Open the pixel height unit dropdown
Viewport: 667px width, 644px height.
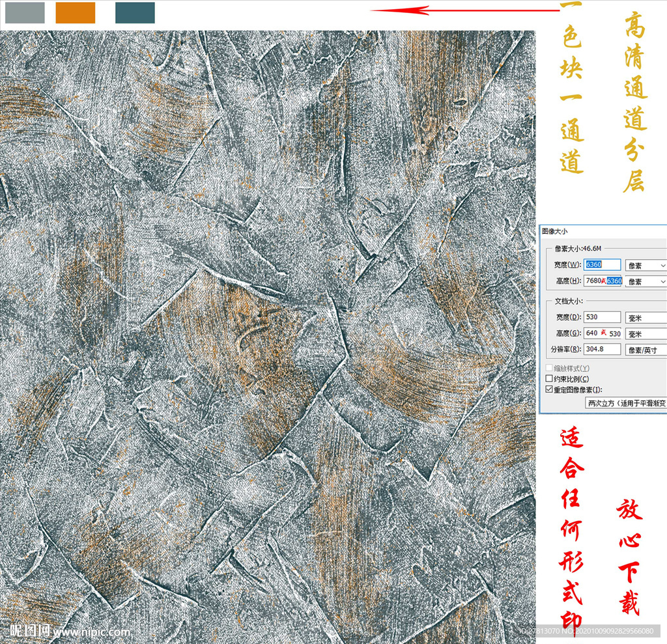pos(645,281)
